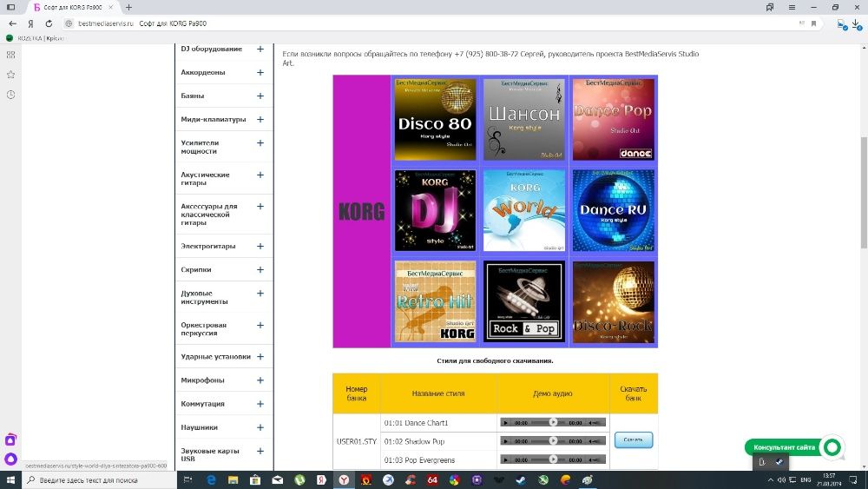The height and width of the screenshot is (489, 868).
Task: Open history clock icon in left sidebar
Action: [x=10, y=95]
